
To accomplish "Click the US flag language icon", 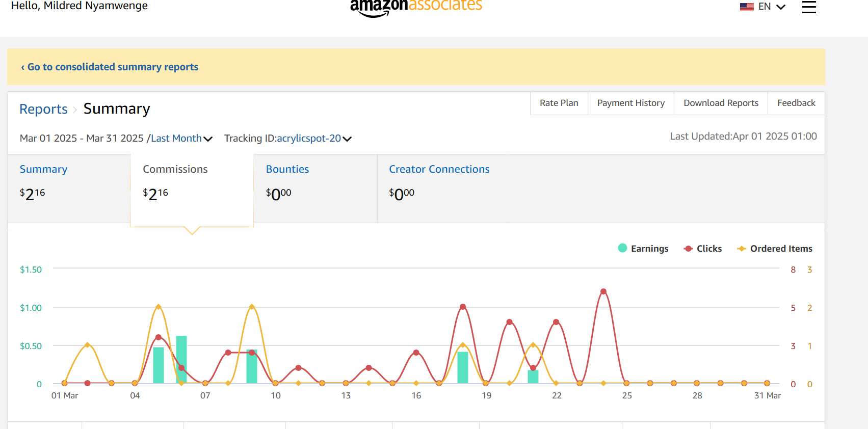I will pos(747,7).
